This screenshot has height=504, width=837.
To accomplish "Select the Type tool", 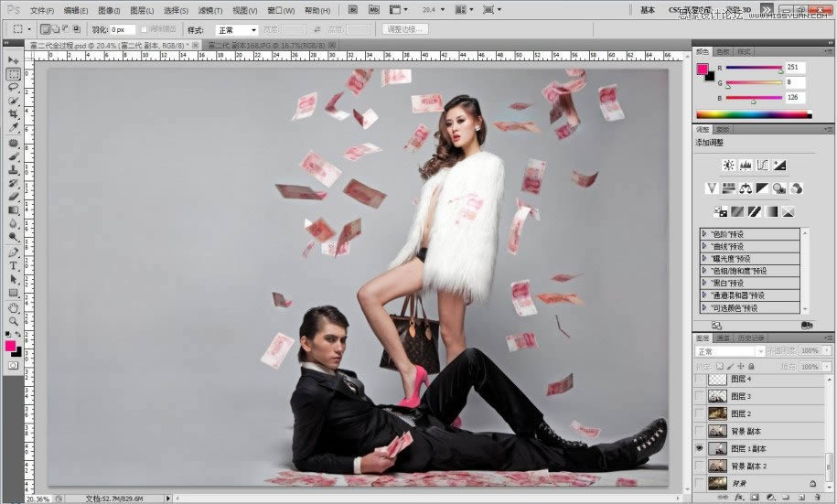I will coord(14,265).
